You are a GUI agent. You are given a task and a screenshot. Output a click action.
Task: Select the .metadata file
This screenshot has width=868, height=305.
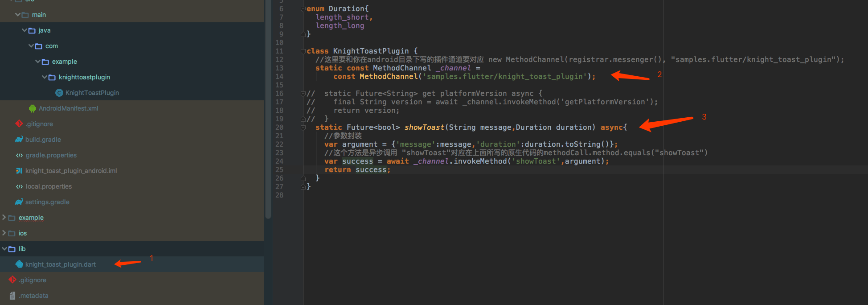[33, 296]
